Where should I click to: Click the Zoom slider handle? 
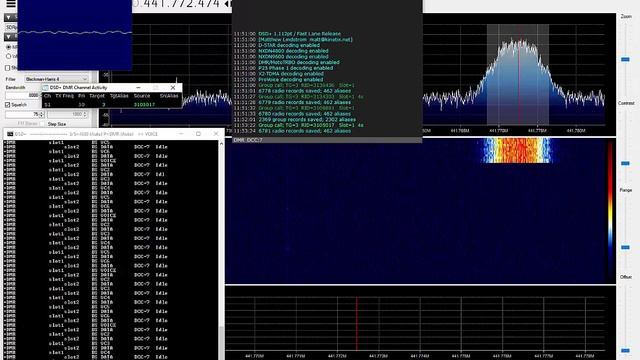pos(625,60)
